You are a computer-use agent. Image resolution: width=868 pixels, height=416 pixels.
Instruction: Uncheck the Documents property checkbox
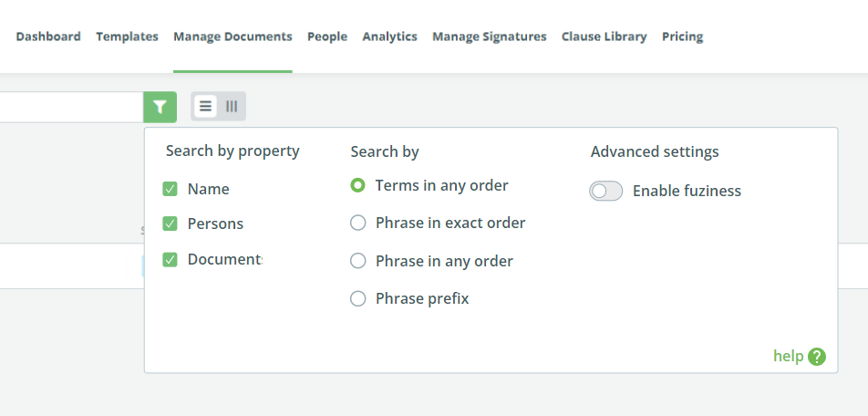[170, 259]
